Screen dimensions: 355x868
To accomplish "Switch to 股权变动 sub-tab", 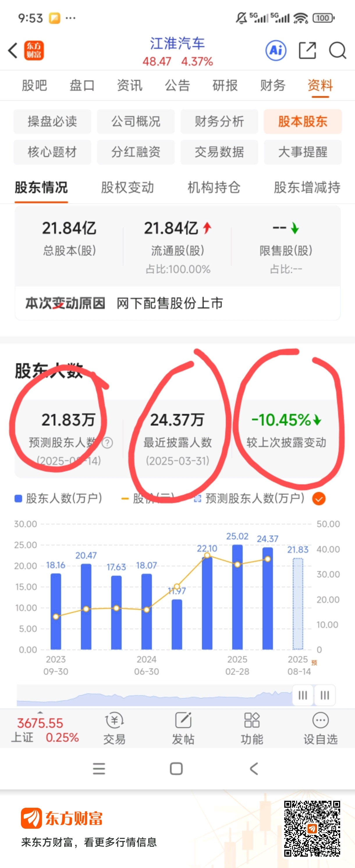I will tap(127, 187).
